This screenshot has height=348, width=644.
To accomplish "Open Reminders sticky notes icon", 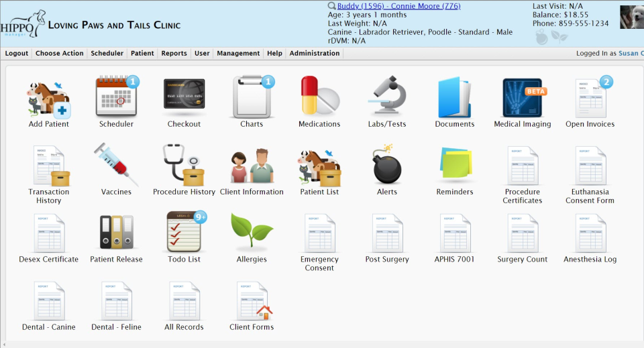I will [x=455, y=164].
